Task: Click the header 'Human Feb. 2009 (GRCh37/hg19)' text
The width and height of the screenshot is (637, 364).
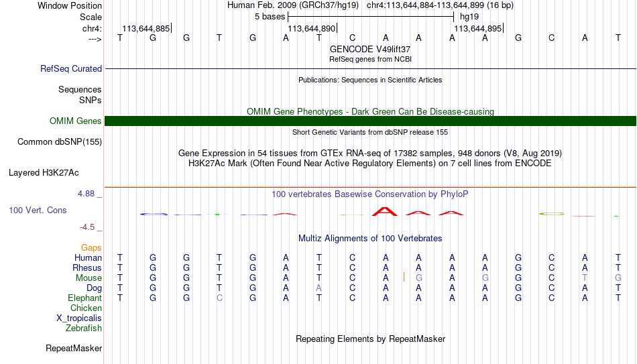Action: [x=293, y=5]
